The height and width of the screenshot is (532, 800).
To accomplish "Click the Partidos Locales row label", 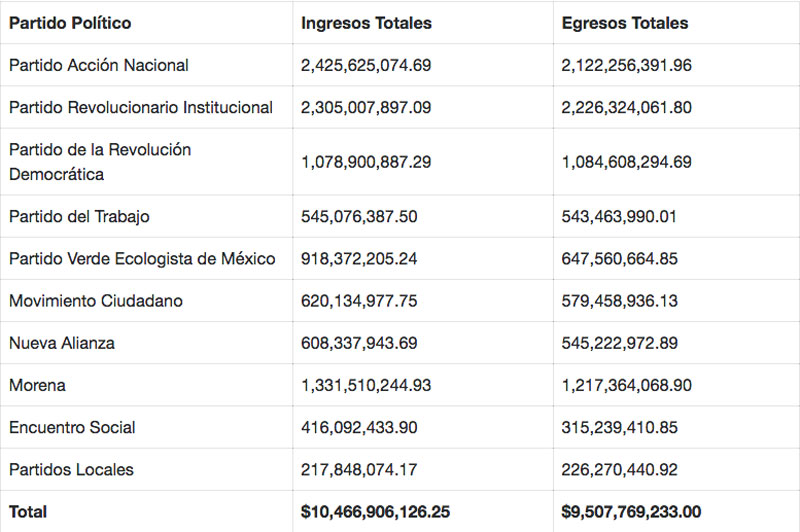I will 71,469.
